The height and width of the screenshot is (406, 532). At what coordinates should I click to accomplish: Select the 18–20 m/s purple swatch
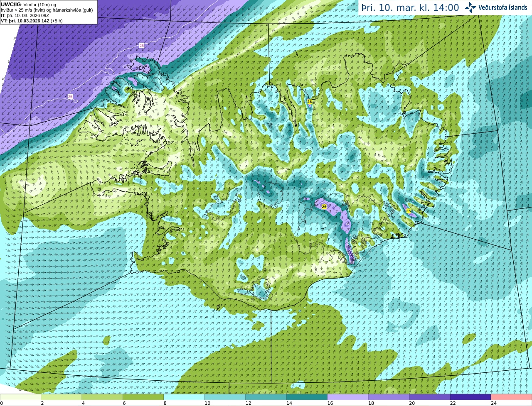[x=389, y=397]
